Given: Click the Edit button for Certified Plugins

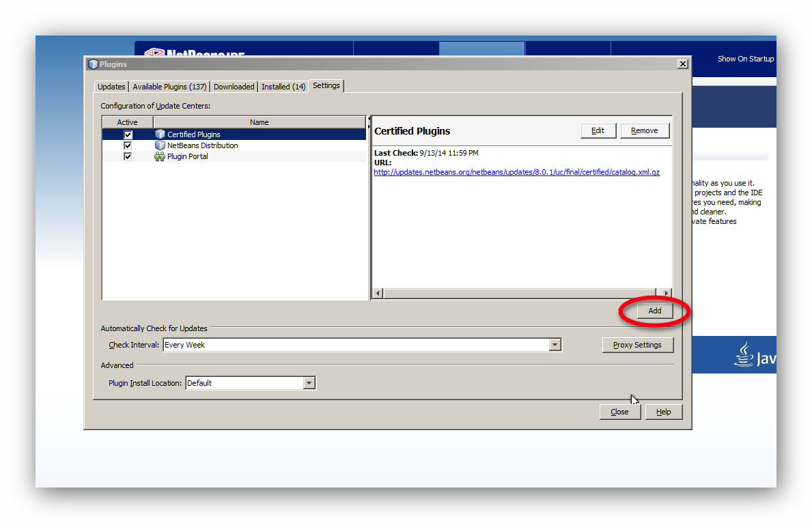Looking at the screenshot, I should 598,130.
